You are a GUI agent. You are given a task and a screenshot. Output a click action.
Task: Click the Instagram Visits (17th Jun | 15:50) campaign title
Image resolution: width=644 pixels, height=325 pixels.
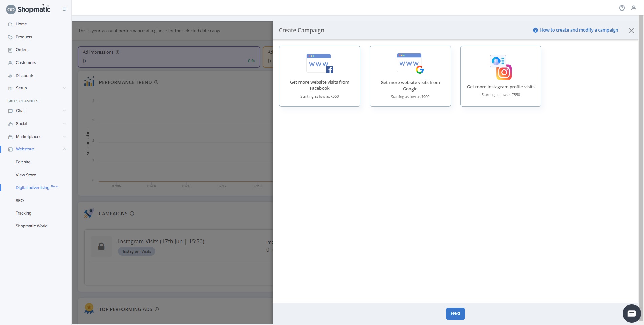(x=161, y=241)
